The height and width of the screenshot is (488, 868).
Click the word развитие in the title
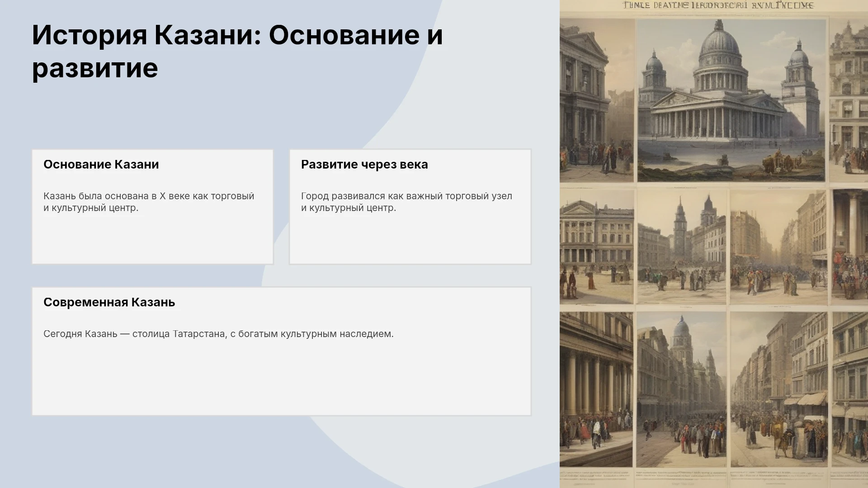click(x=95, y=69)
